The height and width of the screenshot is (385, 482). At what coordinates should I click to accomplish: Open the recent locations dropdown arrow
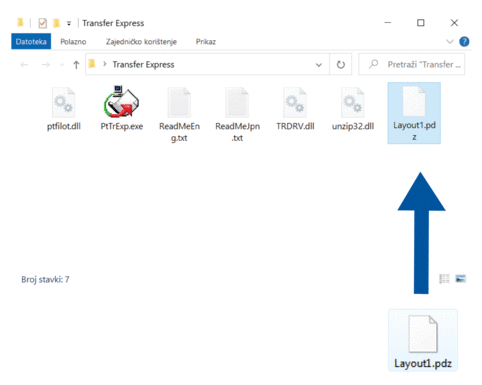coord(62,65)
